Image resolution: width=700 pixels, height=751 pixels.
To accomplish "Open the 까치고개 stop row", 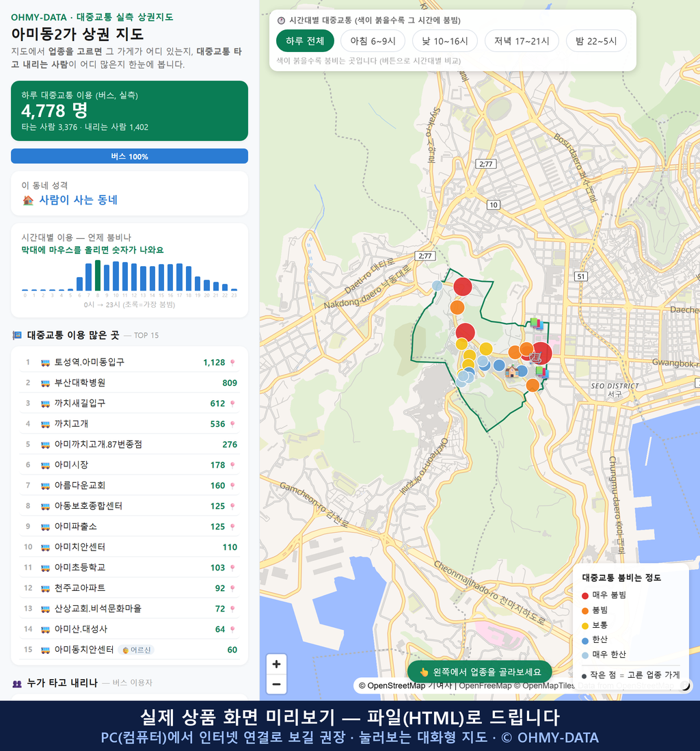I will tap(129, 424).
